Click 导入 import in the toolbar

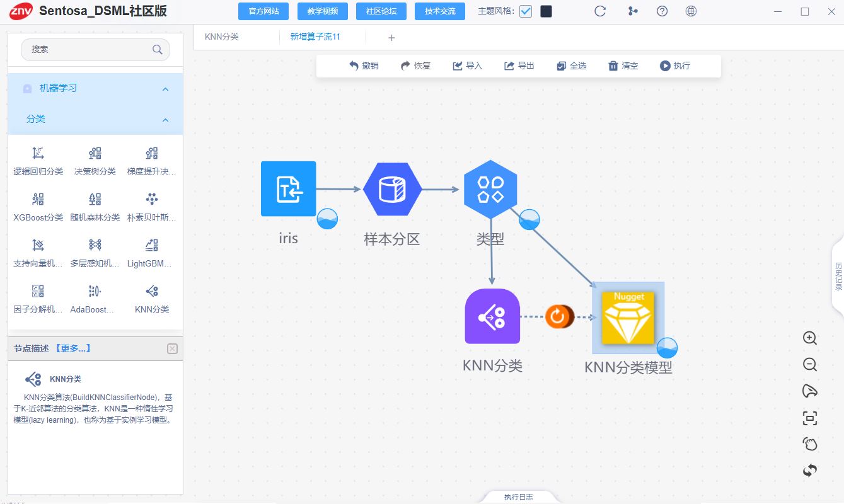click(x=467, y=66)
